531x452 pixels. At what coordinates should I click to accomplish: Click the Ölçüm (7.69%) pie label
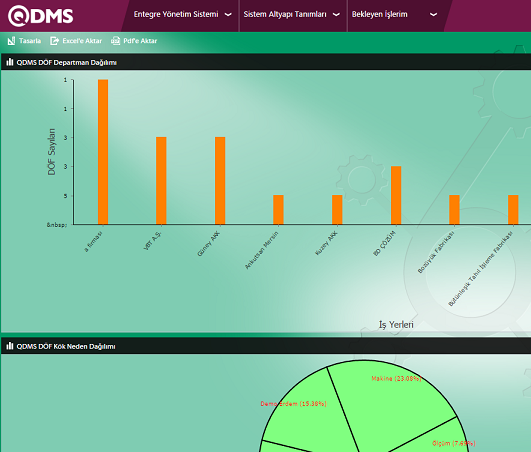pos(454,443)
